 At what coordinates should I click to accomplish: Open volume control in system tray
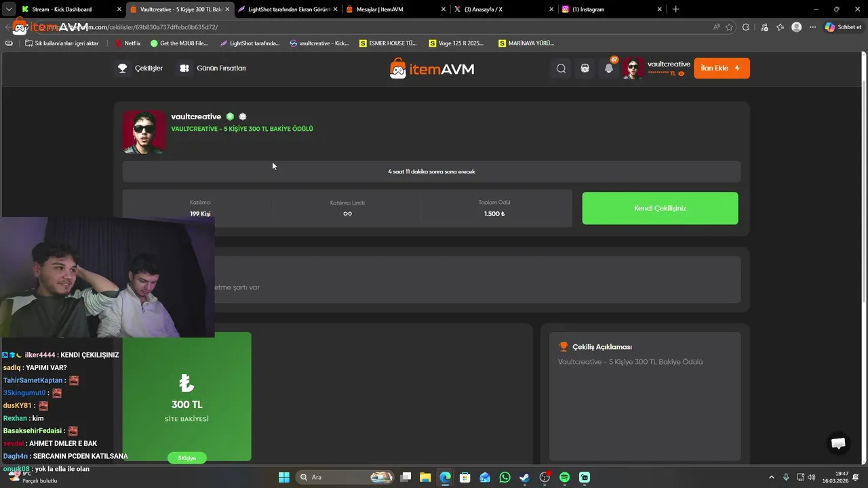(x=812, y=477)
